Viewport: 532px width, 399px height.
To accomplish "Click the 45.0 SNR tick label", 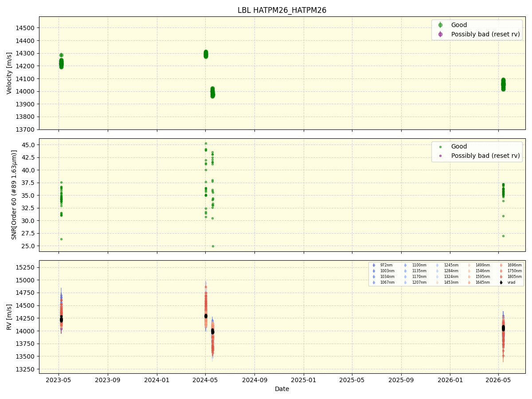I will pyautogui.click(x=28, y=145).
